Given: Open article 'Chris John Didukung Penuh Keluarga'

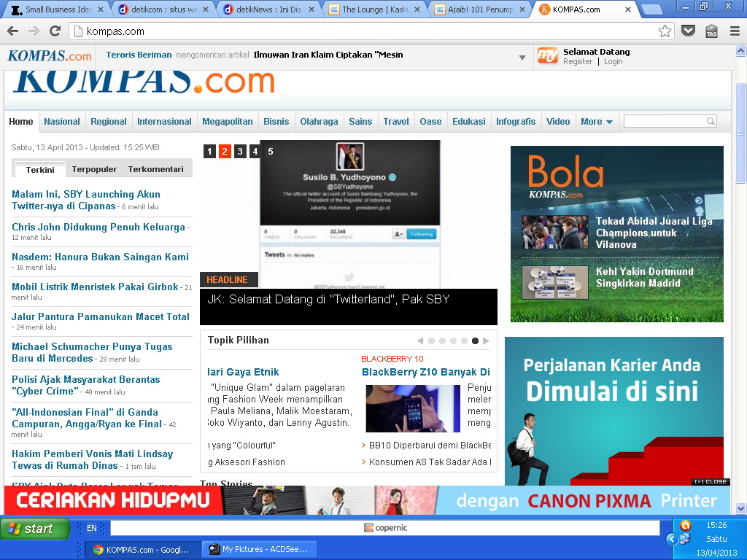Looking at the screenshot, I should pyautogui.click(x=98, y=227).
